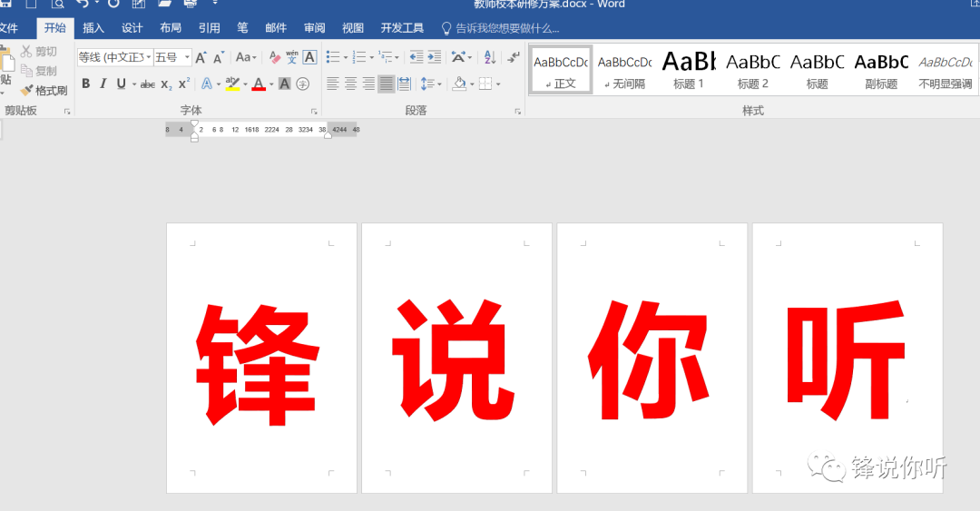Click the paragraph shading paint bucket
The height and width of the screenshot is (511, 980).
[460, 84]
